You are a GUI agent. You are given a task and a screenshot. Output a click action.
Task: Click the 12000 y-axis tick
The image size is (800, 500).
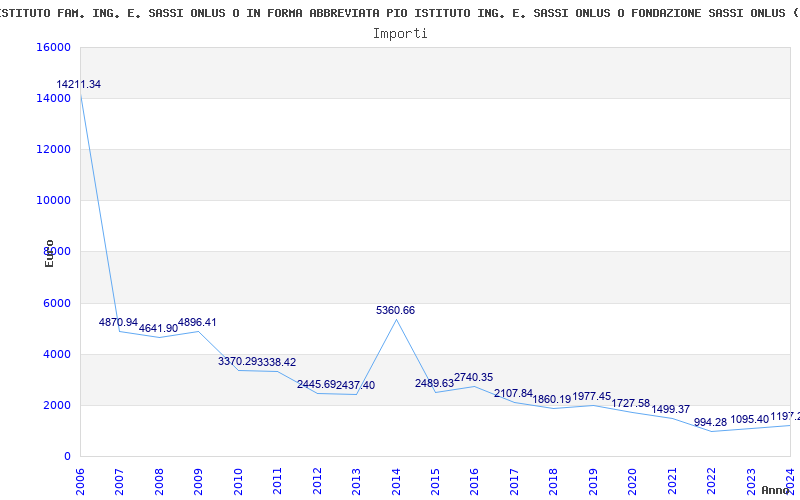54,149
